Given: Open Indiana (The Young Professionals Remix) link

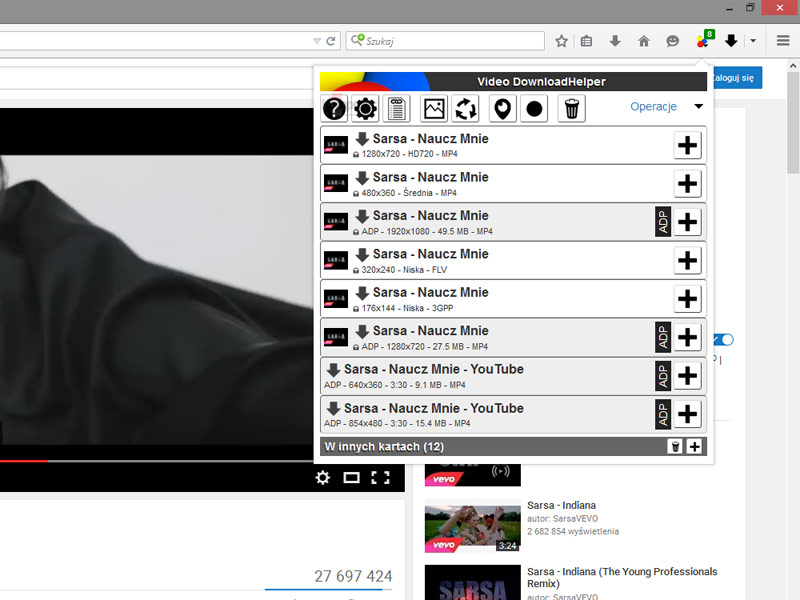Looking at the screenshot, I should pyautogui.click(x=622, y=578).
